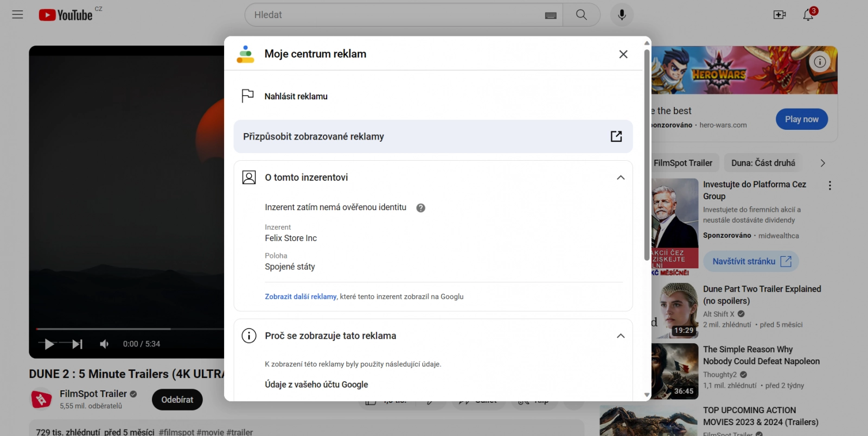This screenshot has height=436, width=868.
Task: Collapse the 'O tomto inzerentovi' section
Action: coord(621,178)
